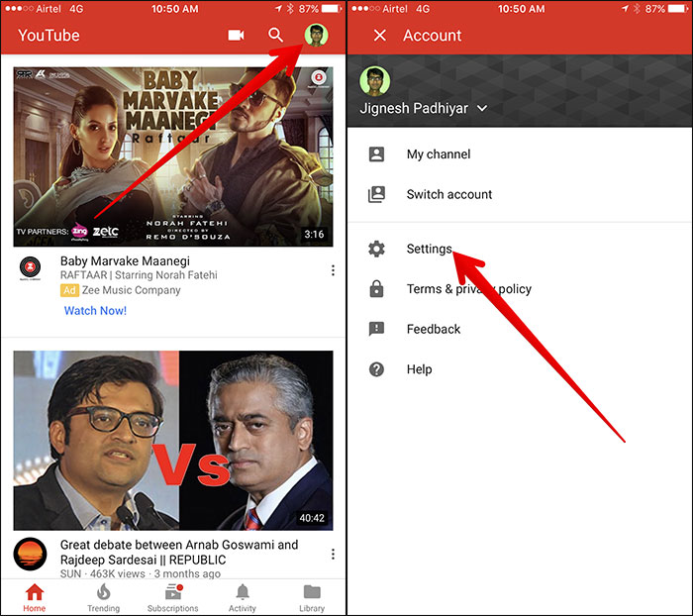Tap the video camera upload icon

[x=236, y=35]
